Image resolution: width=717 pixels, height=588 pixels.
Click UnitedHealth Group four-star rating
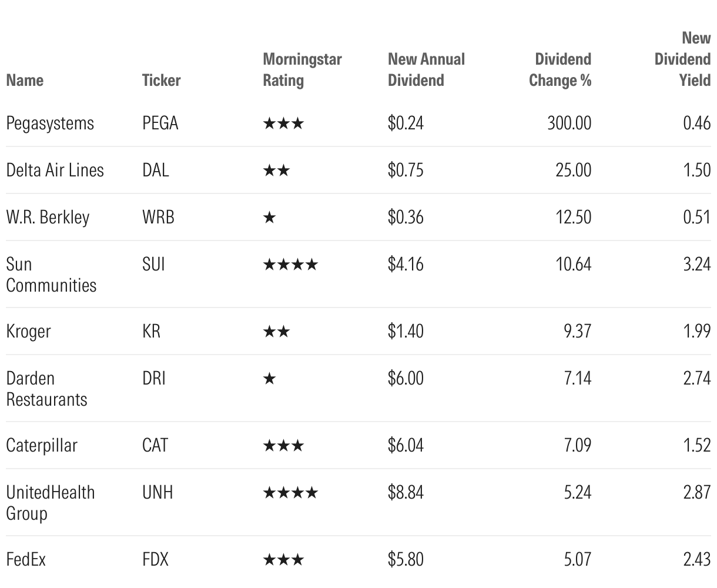pos(290,493)
